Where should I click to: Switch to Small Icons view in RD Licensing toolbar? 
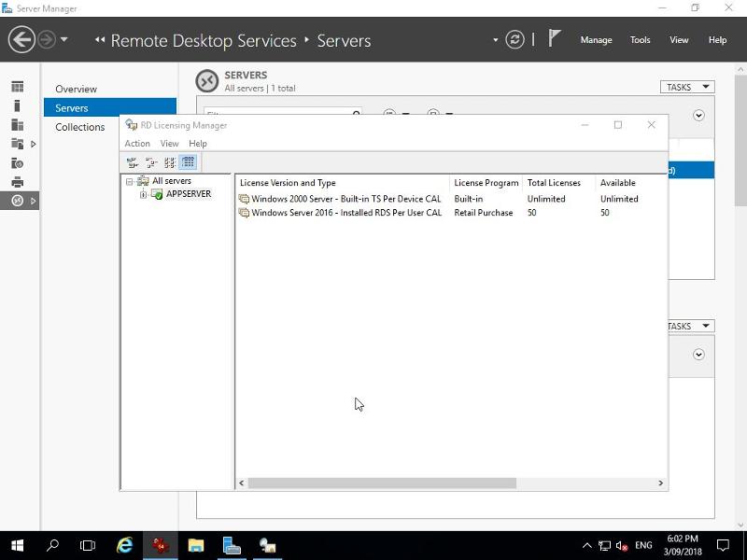click(x=151, y=162)
